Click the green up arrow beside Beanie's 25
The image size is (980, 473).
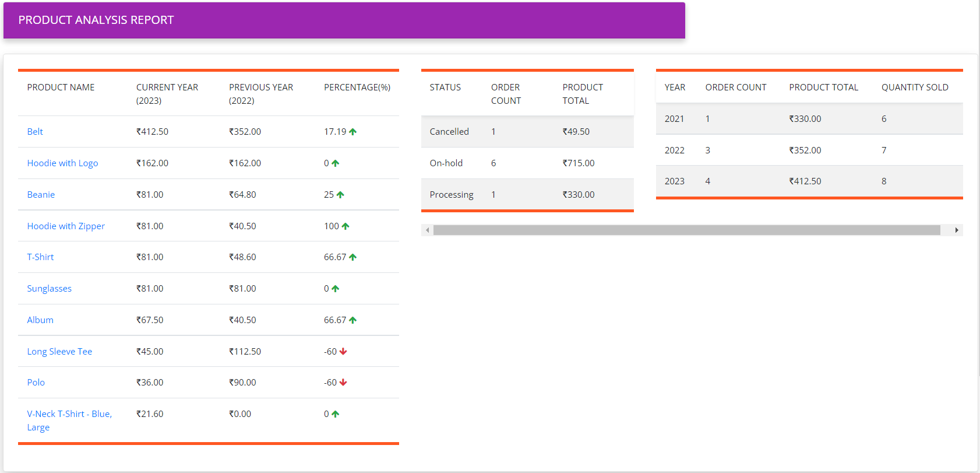340,195
